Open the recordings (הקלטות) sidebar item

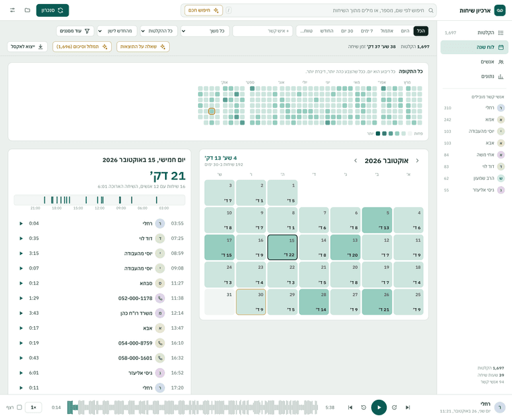tap(474, 32)
